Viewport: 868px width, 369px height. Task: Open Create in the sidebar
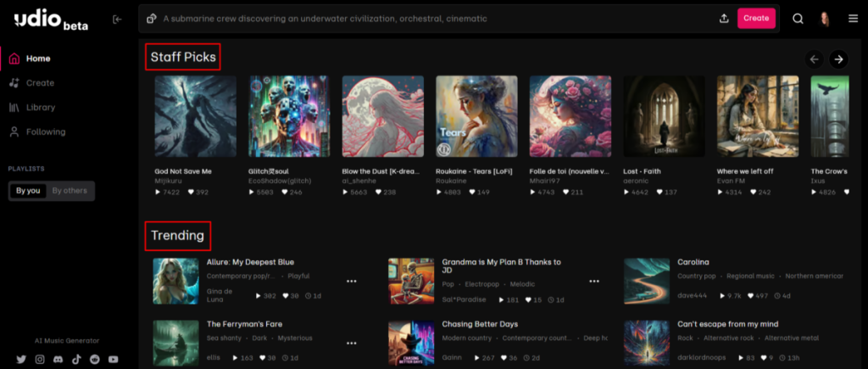click(41, 83)
